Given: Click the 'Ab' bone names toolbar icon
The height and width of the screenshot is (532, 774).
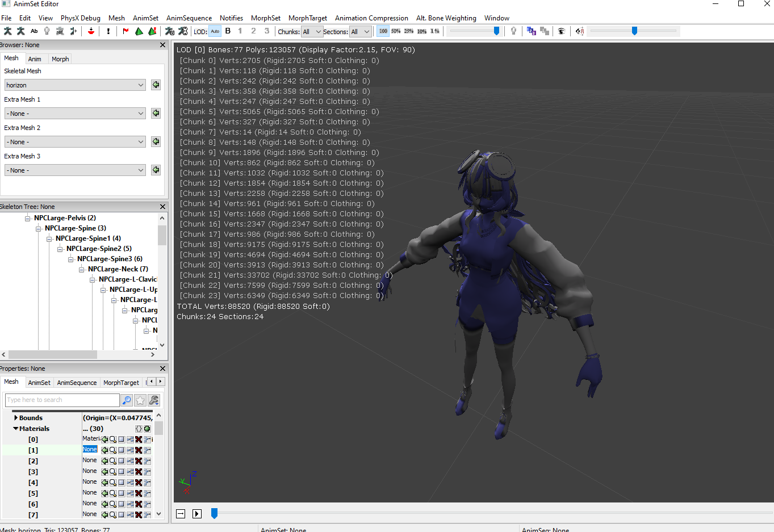Looking at the screenshot, I should [34, 31].
